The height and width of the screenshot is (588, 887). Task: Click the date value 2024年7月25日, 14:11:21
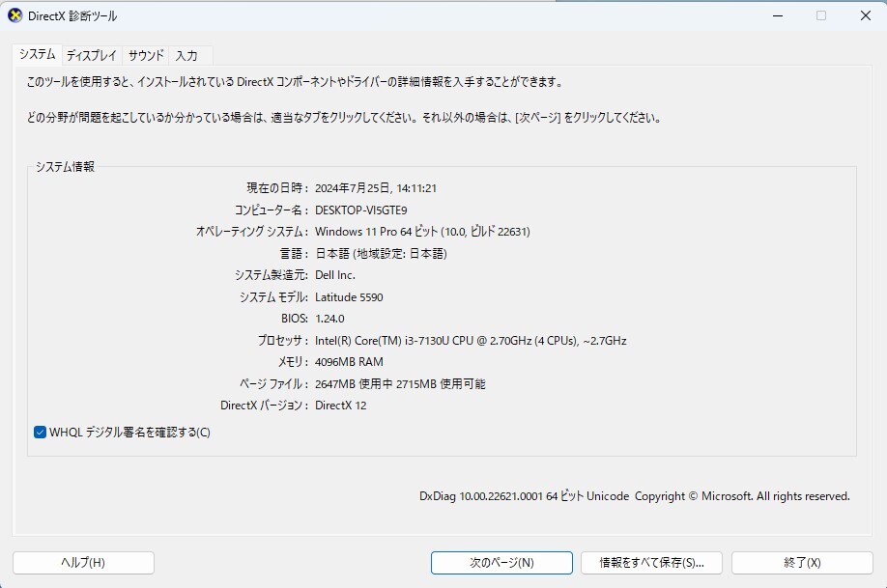[376, 188]
